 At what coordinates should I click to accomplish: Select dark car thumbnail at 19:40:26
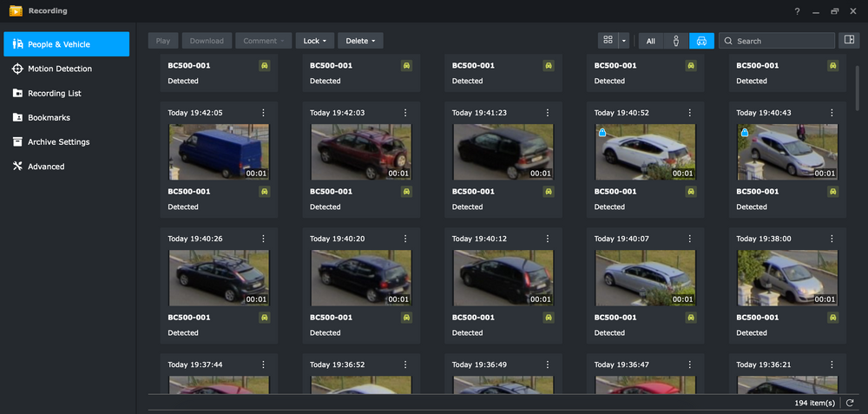[220, 278]
